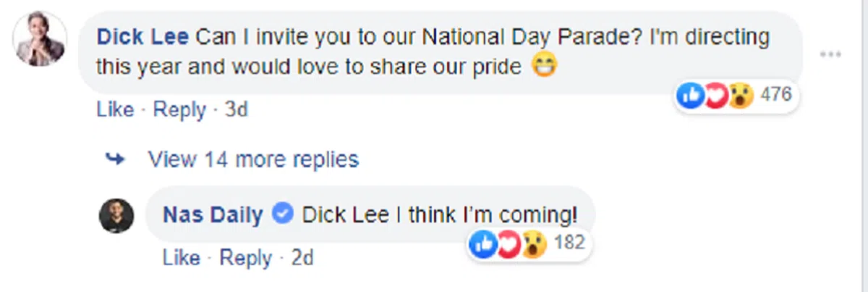Click the reply arrow icon before View more replies

[115, 159]
